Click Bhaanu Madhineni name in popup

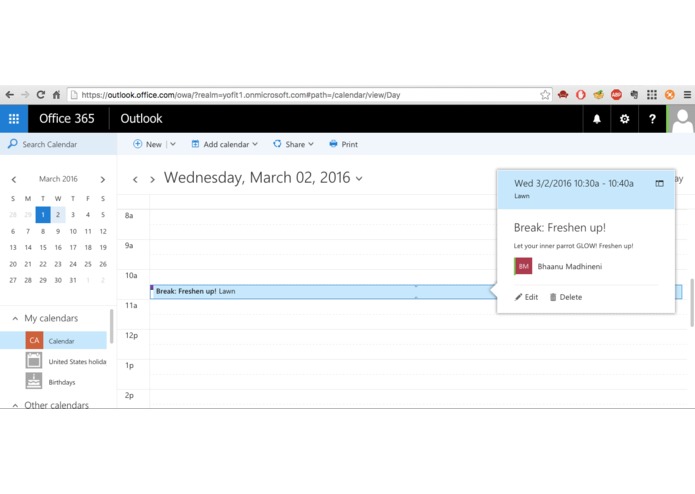(570, 266)
